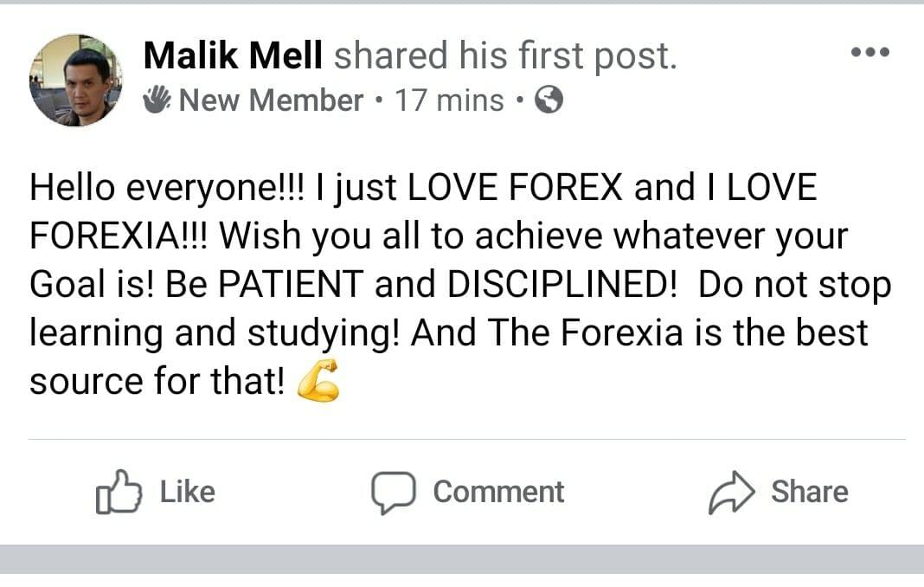Click the speech bubble Comment icon

pyautogui.click(x=394, y=493)
